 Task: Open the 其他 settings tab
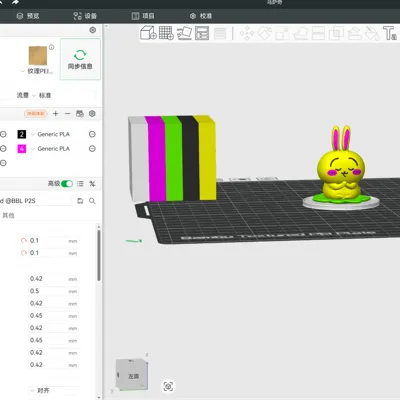click(8, 215)
